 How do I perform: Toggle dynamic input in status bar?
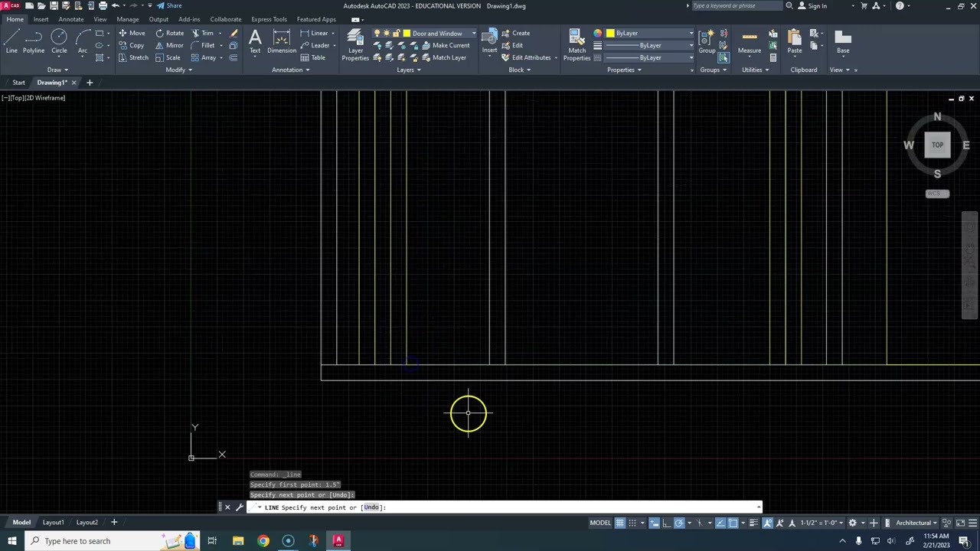[655, 523]
